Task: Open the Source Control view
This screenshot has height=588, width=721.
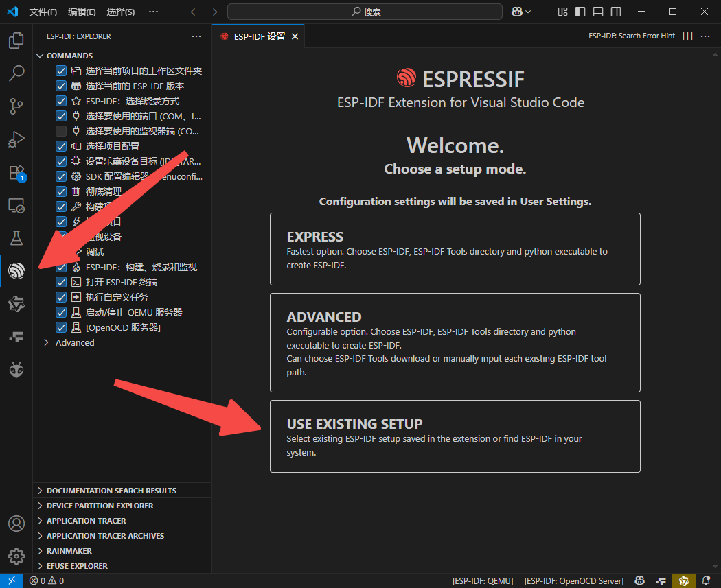Action: click(x=16, y=106)
